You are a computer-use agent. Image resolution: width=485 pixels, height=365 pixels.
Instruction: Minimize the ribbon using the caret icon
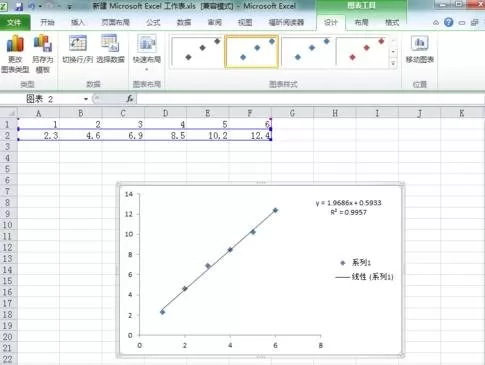(436, 23)
